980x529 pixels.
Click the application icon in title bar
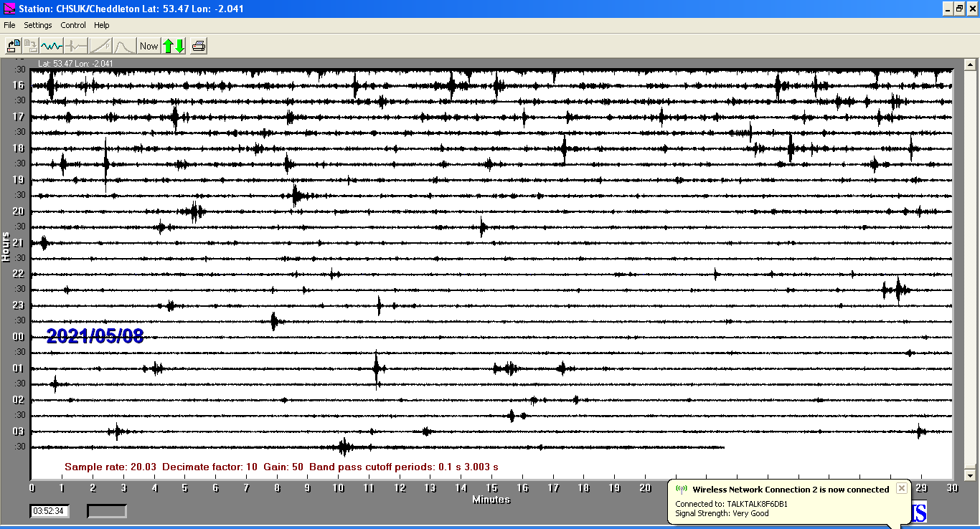pos(9,9)
